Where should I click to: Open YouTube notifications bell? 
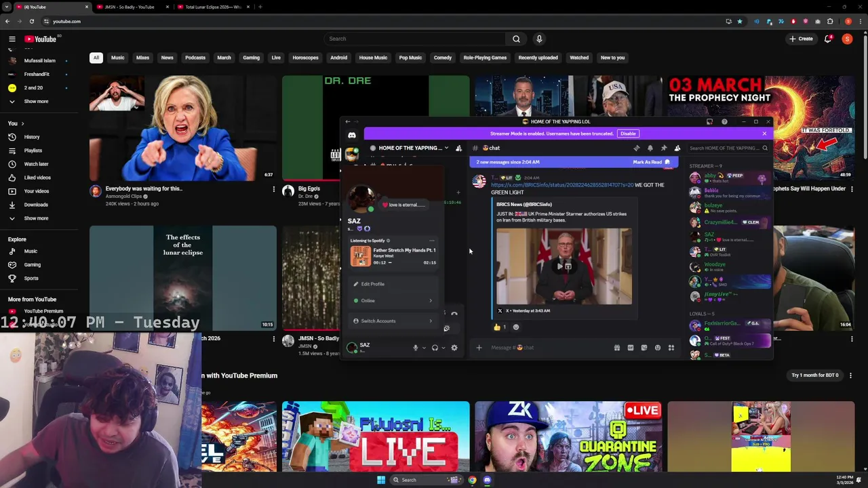pyautogui.click(x=828, y=39)
